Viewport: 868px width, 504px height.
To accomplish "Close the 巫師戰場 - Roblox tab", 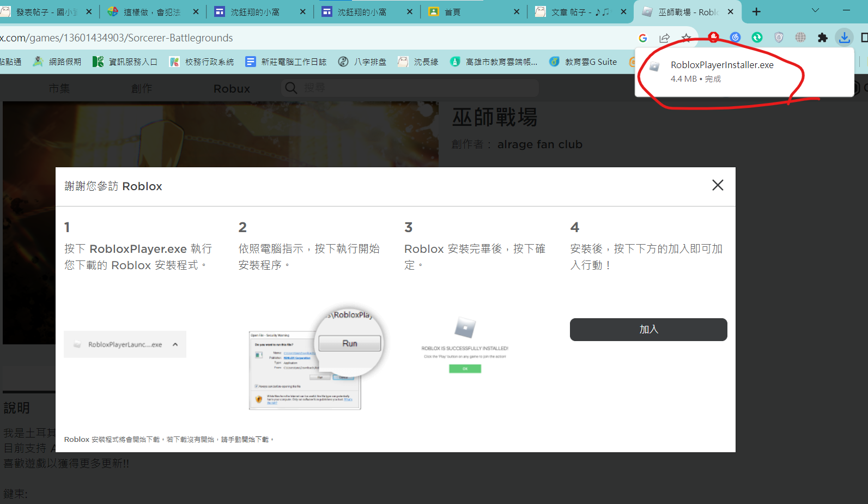I will (730, 11).
